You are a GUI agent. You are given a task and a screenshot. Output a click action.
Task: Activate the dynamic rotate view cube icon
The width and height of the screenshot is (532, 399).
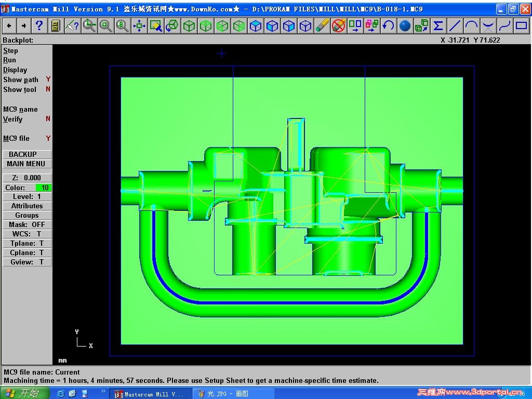(172, 25)
